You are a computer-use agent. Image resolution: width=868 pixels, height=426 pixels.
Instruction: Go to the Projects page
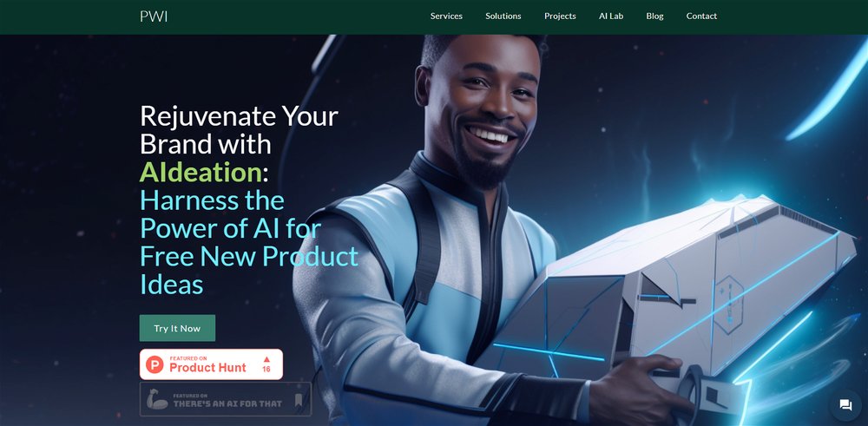(560, 16)
